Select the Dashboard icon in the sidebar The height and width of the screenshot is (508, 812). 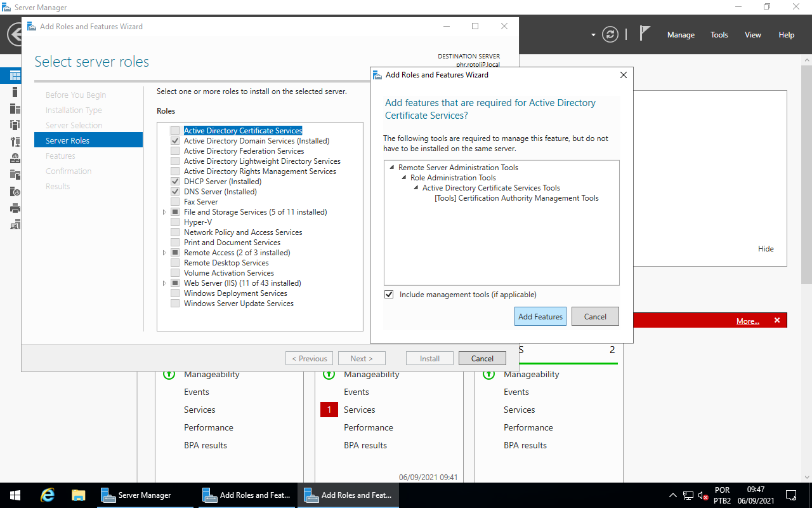(15, 76)
